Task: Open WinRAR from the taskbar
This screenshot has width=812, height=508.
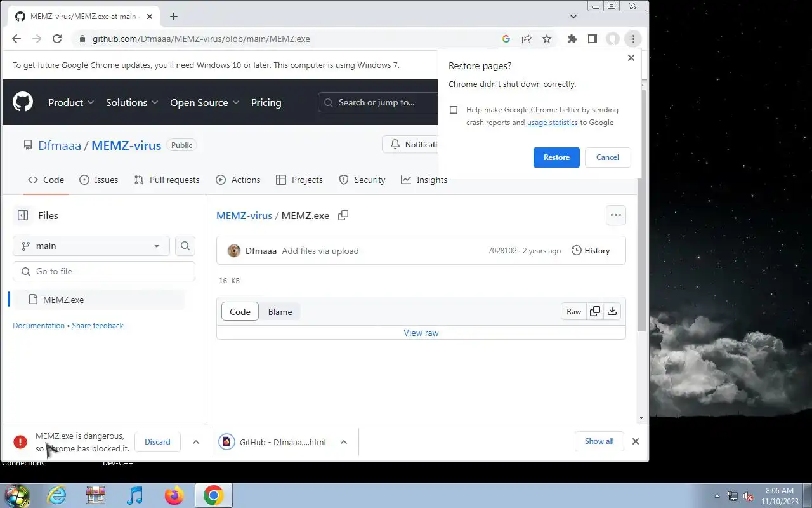Action: (x=96, y=495)
